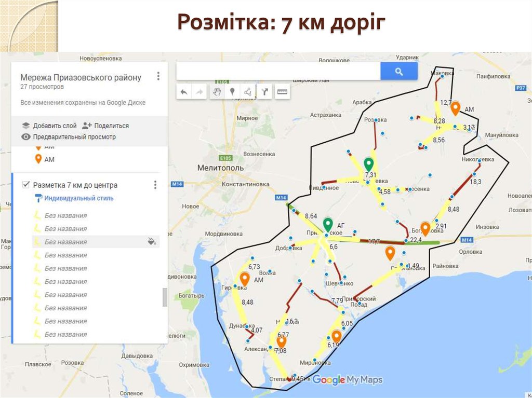The width and height of the screenshot is (532, 398).
Task: Click the undo arrow icon
Action: coord(184,92)
